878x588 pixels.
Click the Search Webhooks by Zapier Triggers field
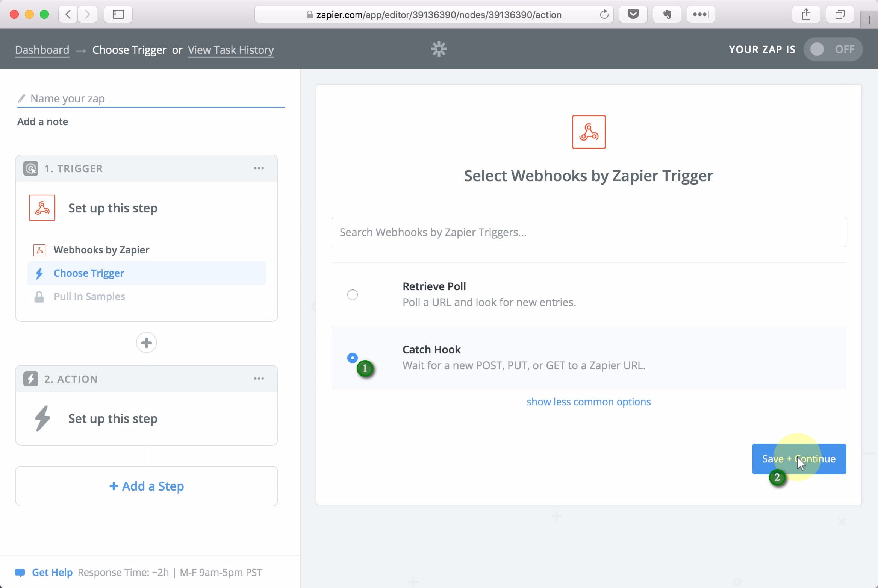pos(588,232)
